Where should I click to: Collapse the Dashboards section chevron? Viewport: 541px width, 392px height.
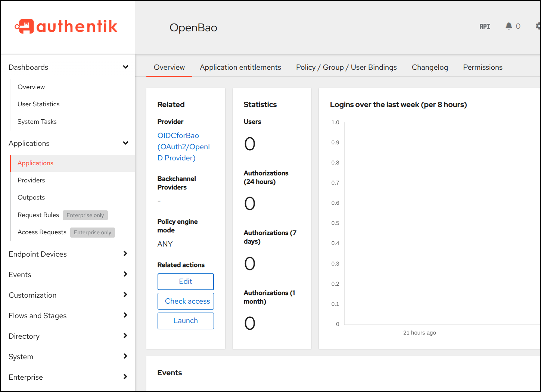tap(125, 67)
